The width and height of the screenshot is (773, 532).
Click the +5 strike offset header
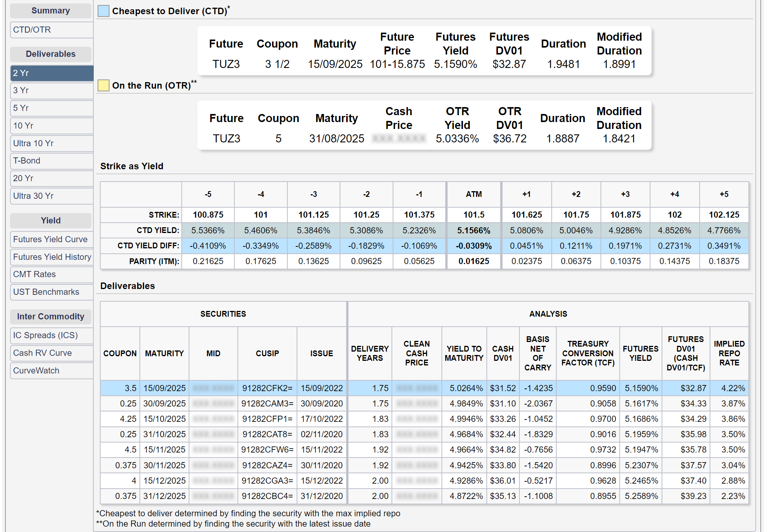tap(724, 195)
